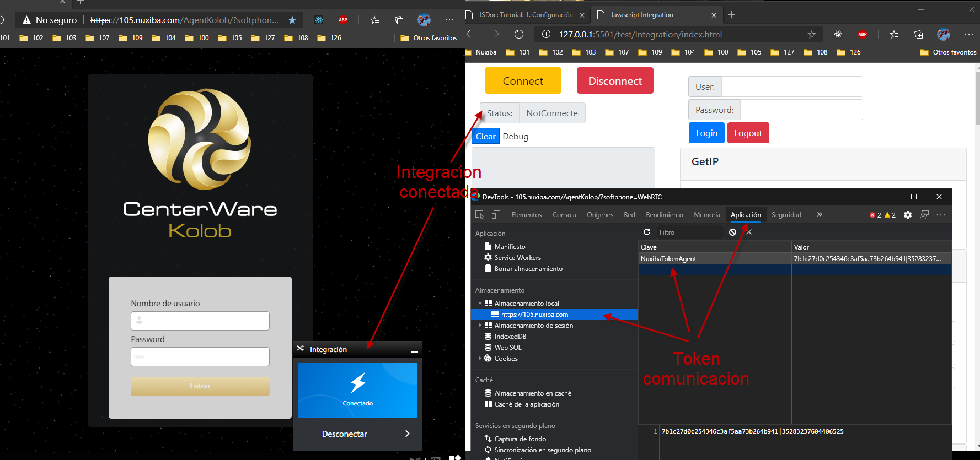Image resolution: width=980 pixels, height=460 pixels.
Task: Select the NuxibaTokenAgent key row
Action: (x=795, y=259)
